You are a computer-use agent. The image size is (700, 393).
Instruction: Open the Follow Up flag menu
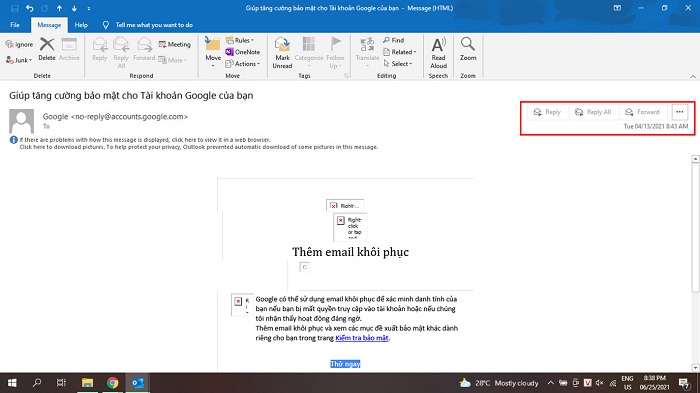click(x=335, y=52)
